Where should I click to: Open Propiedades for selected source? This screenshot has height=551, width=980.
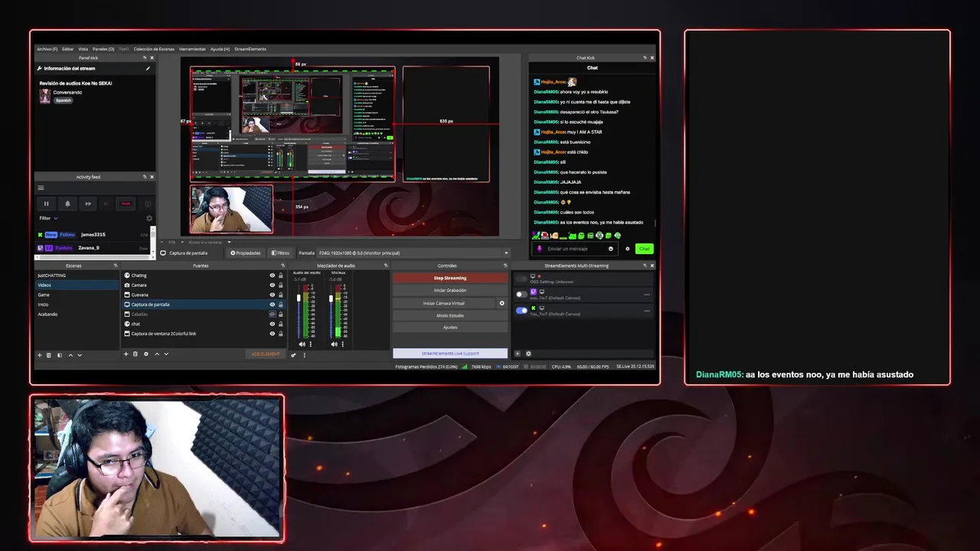246,253
